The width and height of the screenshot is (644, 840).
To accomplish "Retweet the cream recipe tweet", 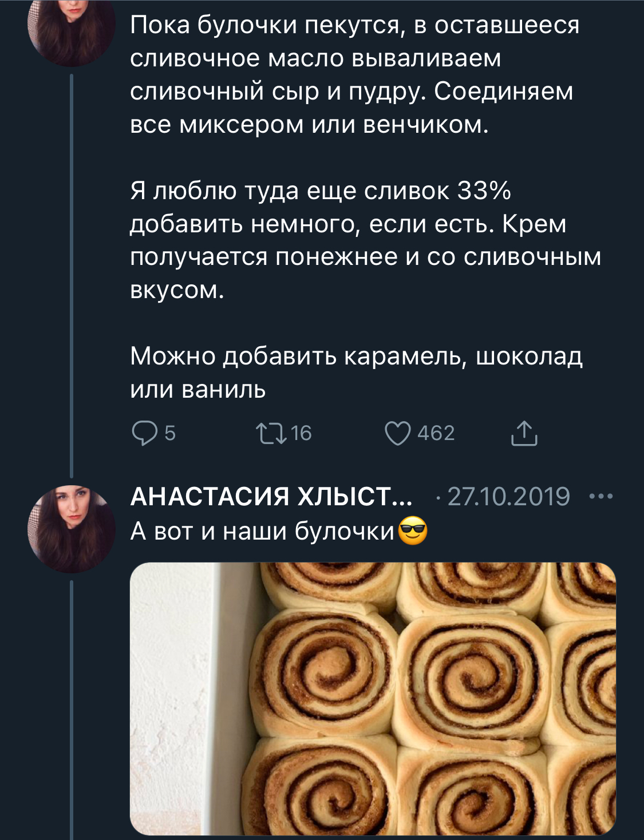I will click(272, 433).
